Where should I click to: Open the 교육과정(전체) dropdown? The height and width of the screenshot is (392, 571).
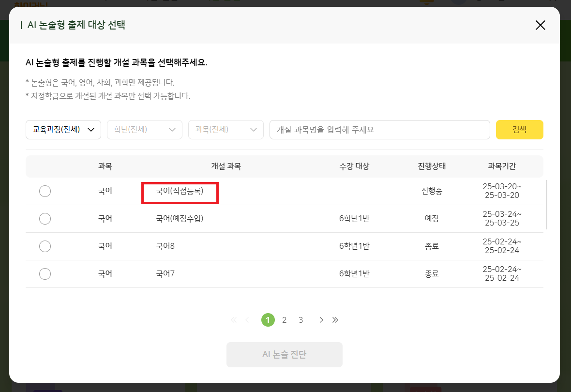pyautogui.click(x=63, y=130)
